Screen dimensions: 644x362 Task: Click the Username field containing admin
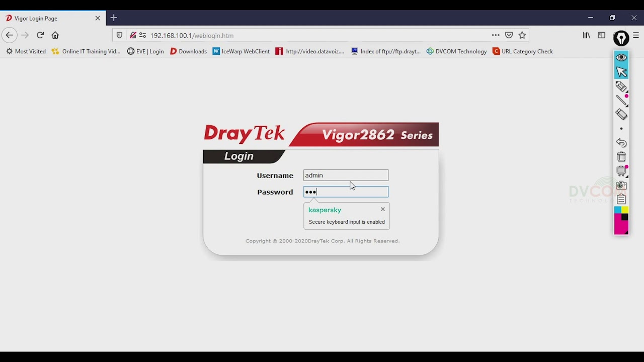(x=346, y=175)
